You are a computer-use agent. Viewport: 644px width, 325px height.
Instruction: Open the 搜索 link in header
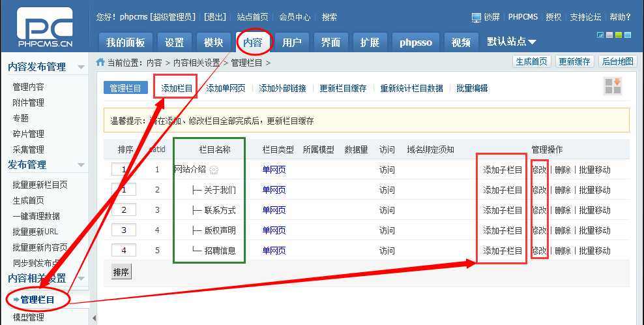329,17
